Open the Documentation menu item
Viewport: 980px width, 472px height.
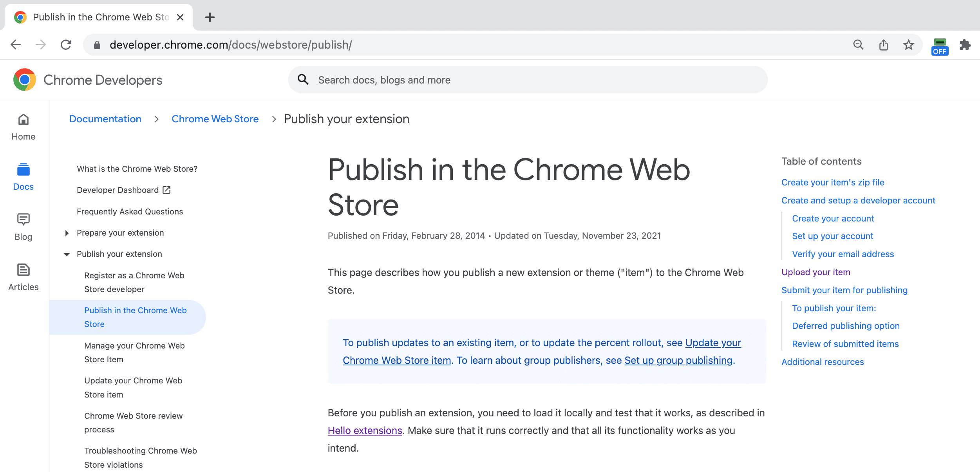(x=105, y=119)
